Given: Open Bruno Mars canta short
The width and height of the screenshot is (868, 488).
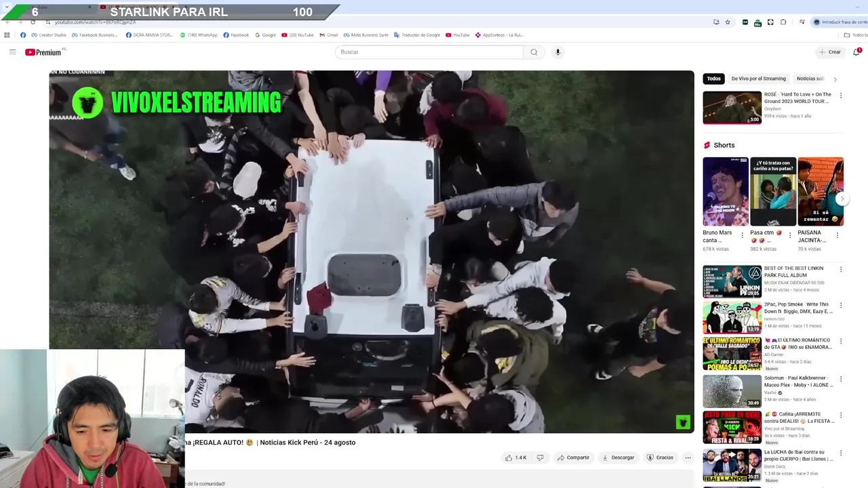Looking at the screenshot, I should [725, 191].
